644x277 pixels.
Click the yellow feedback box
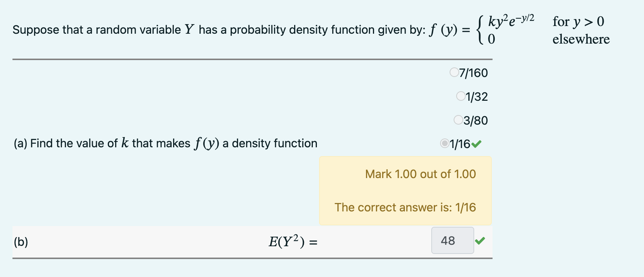pyautogui.click(x=405, y=191)
